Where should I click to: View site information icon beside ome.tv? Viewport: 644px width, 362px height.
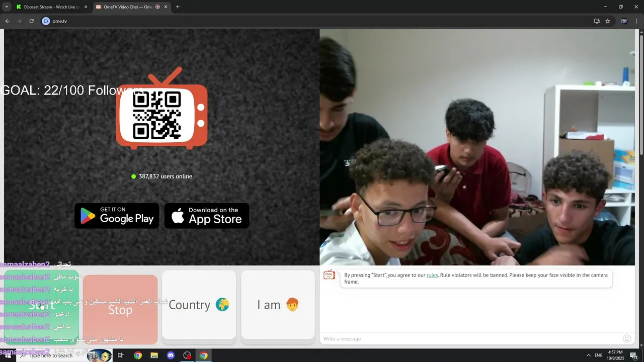click(46, 21)
